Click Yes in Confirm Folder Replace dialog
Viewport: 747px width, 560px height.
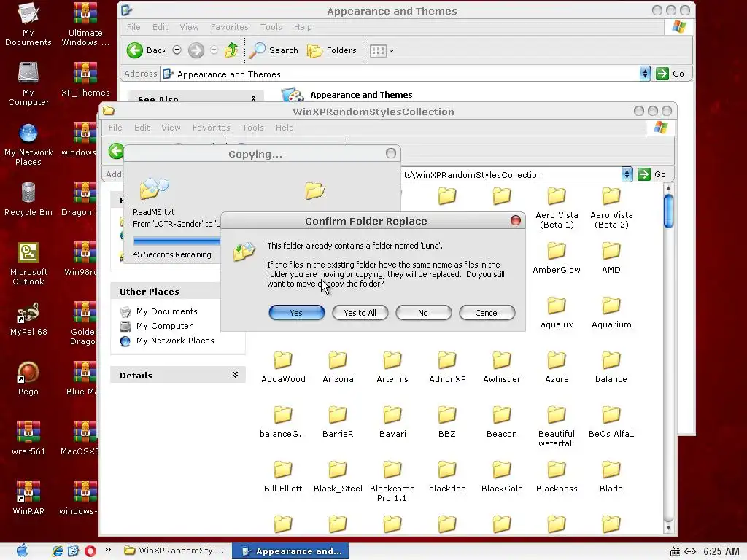point(296,313)
